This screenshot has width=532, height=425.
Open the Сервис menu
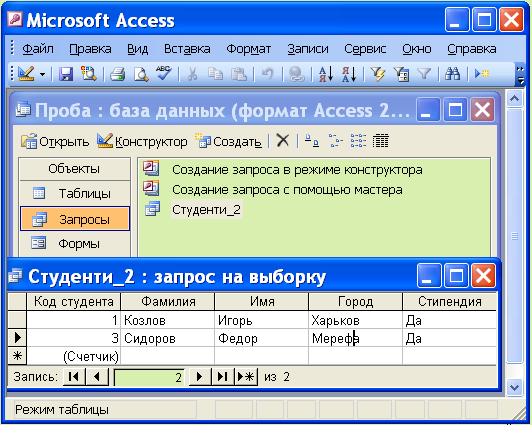click(365, 49)
